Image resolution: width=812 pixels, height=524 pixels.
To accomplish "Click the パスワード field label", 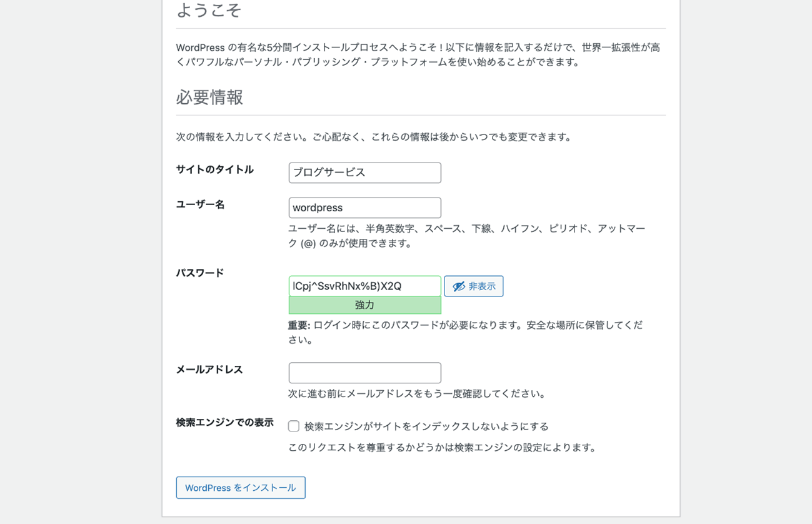I will coord(200,273).
